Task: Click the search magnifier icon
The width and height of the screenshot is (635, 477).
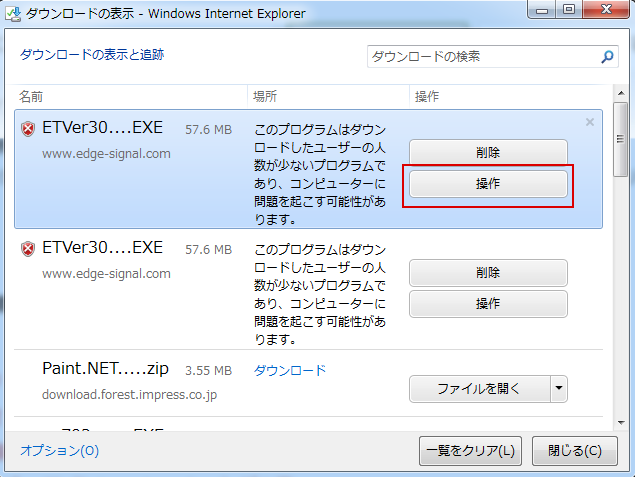Action: (x=607, y=57)
